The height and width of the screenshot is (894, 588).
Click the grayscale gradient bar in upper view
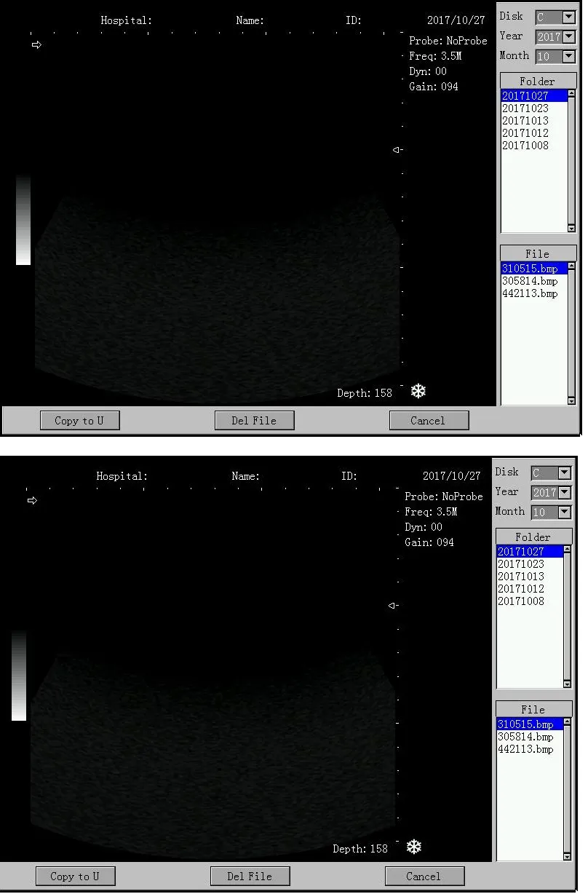point(23,220)
